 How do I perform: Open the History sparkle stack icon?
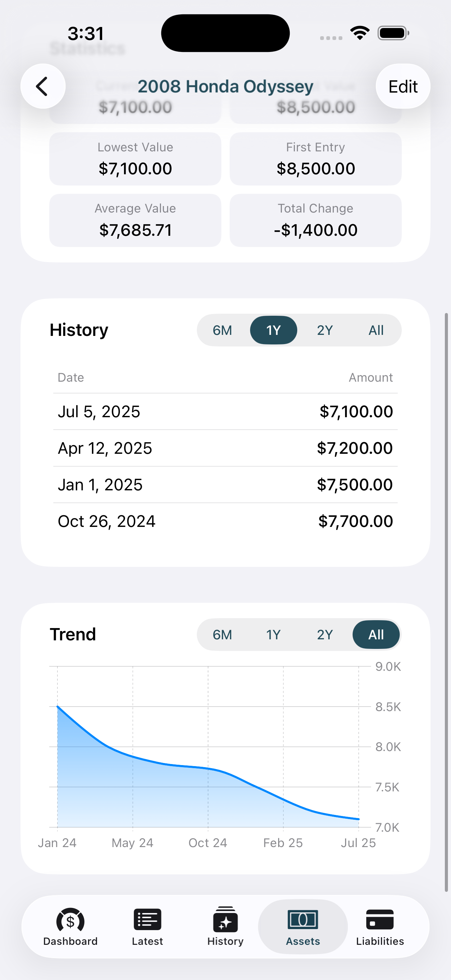click(225, 921)
